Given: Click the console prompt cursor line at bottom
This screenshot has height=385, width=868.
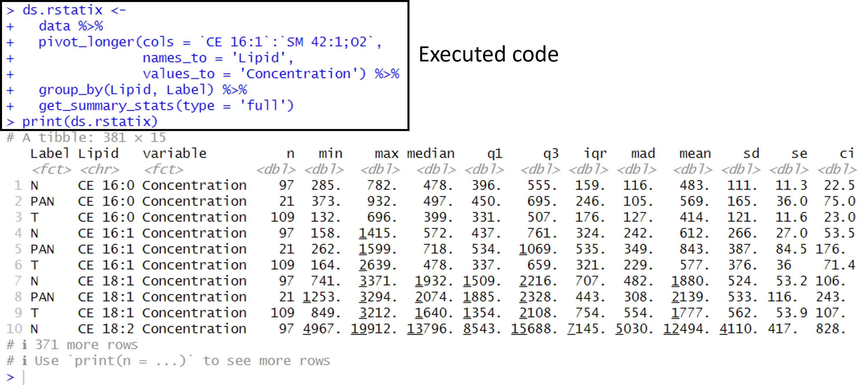Looking at the screenshot, I should [15, 377].
